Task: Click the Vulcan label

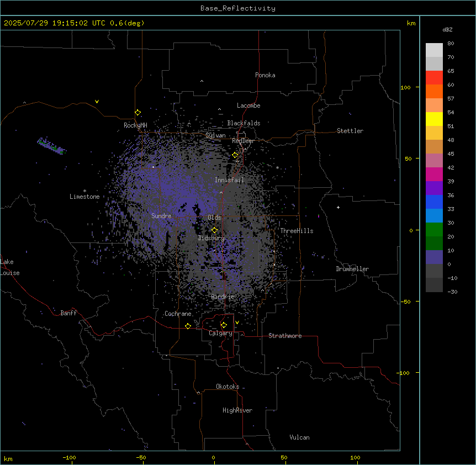Action: [x=299, y=437]
